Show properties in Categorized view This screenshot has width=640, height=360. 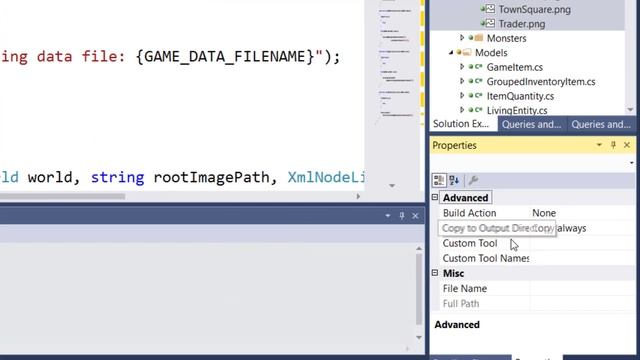(x=439, y=180)
